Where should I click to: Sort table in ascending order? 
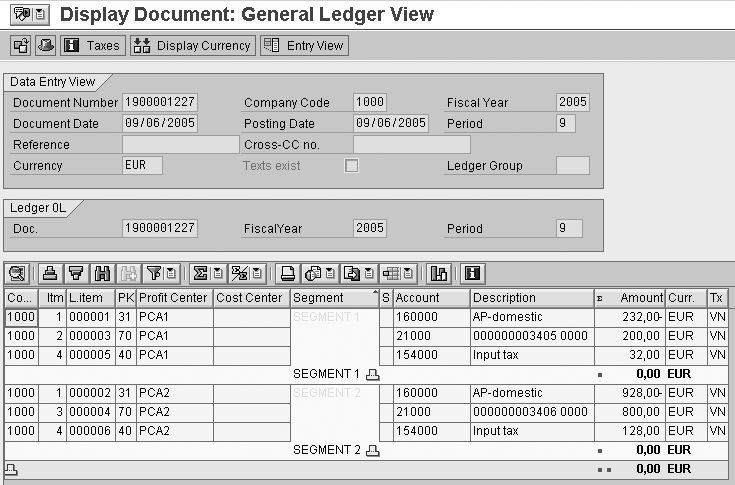click(x=50, y=273)
